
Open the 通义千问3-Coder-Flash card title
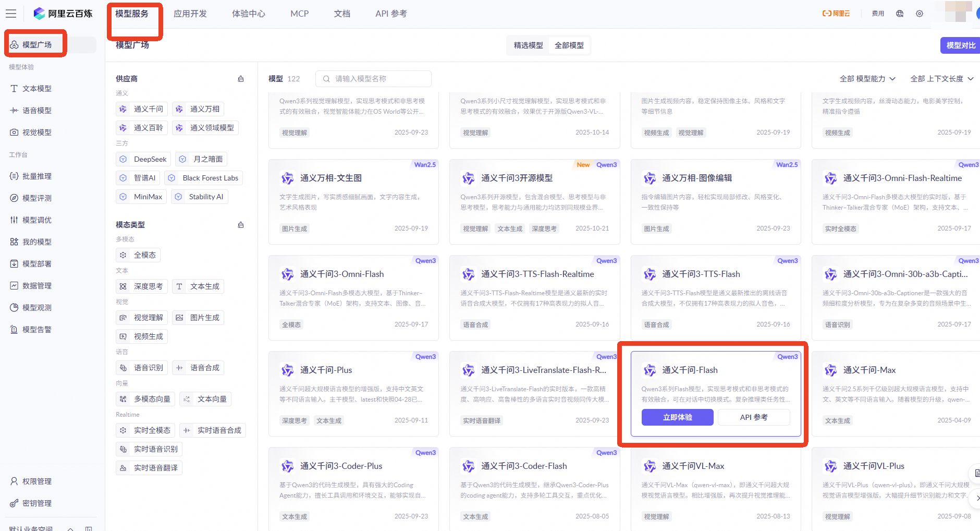click(524, 466)
